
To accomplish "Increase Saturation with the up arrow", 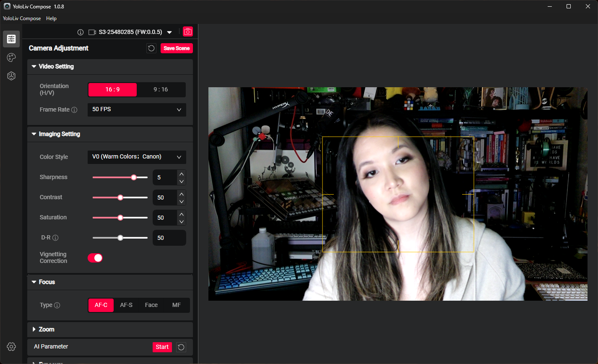I will click(181, 214).
